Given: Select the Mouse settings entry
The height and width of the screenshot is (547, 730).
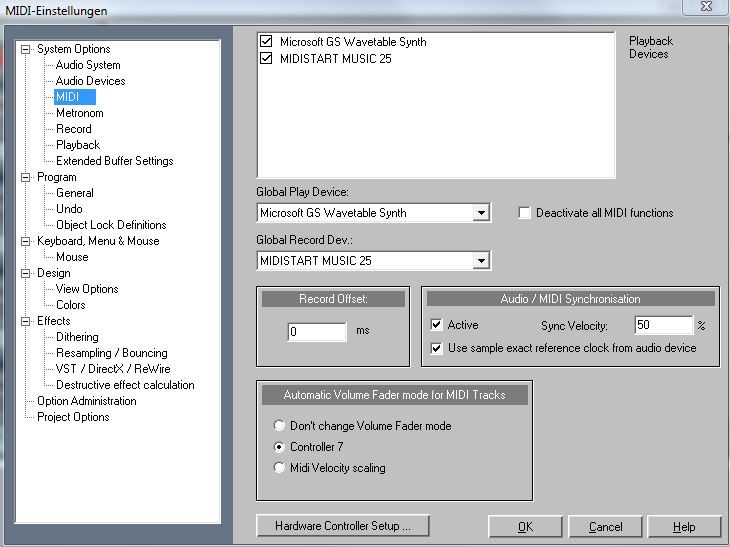Looking at the screenshot, I should tap(72, 257).
